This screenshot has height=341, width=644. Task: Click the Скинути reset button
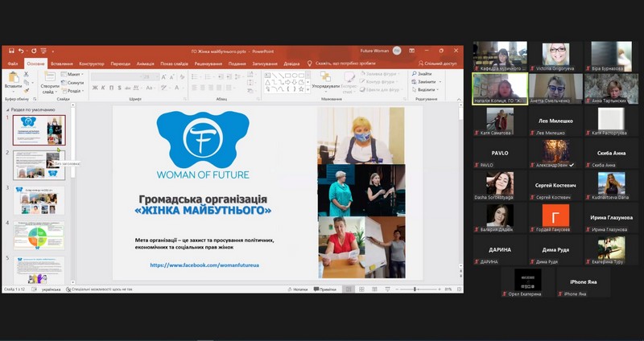pos(72,83)
